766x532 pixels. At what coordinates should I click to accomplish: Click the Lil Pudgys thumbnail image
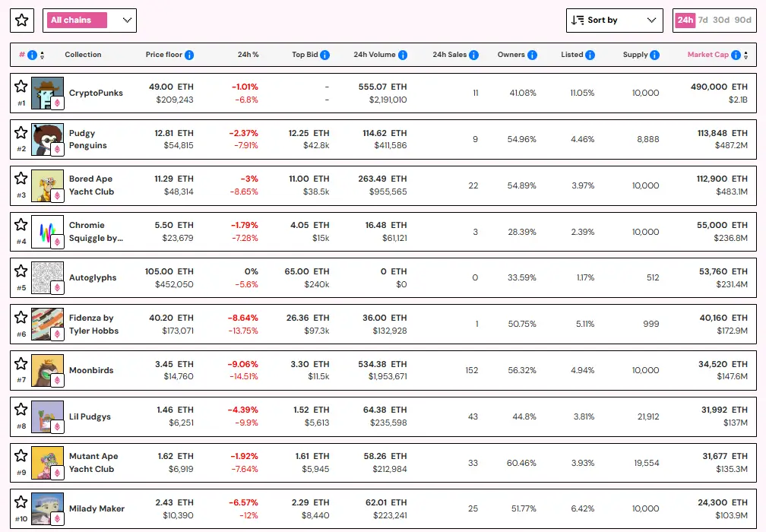tap(47, 416)
